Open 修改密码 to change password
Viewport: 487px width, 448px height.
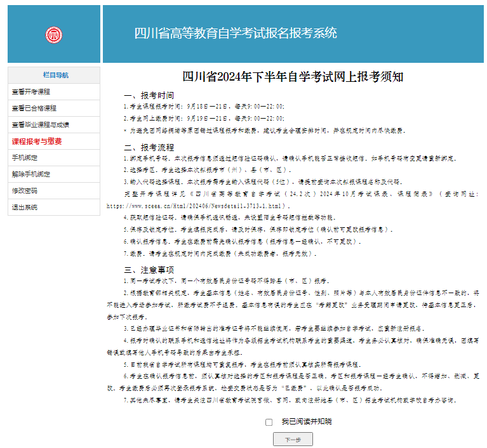point(25,191)
